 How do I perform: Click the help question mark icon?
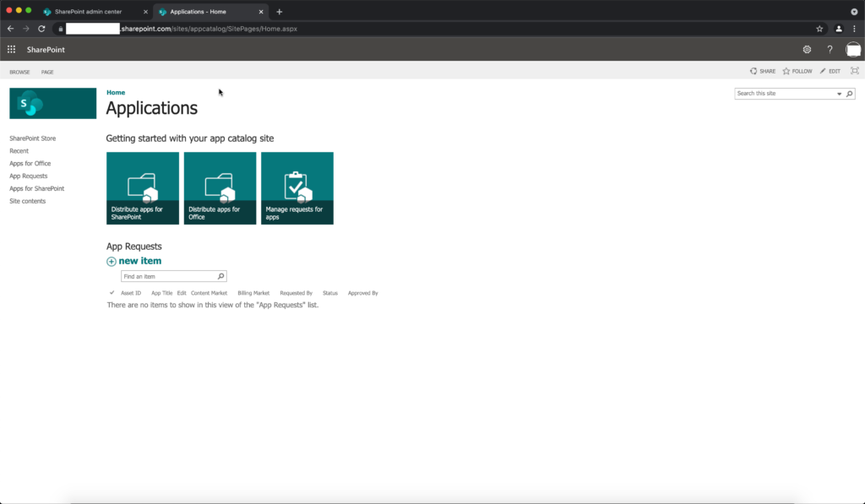click(830, 50)
